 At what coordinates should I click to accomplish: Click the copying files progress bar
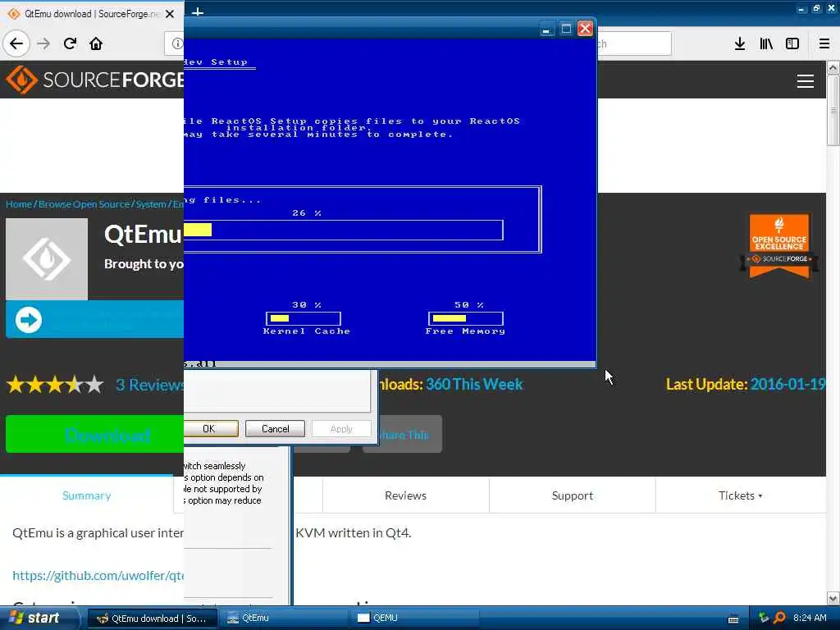coord(344,230)
